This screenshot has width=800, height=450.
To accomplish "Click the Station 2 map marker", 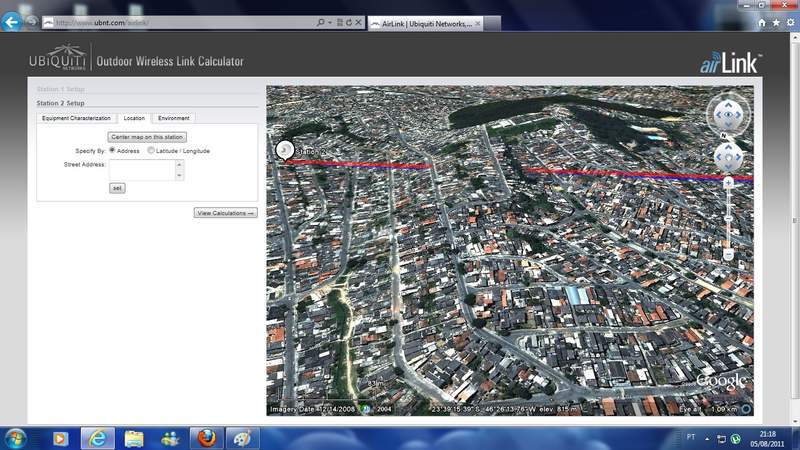I will 284,150.
